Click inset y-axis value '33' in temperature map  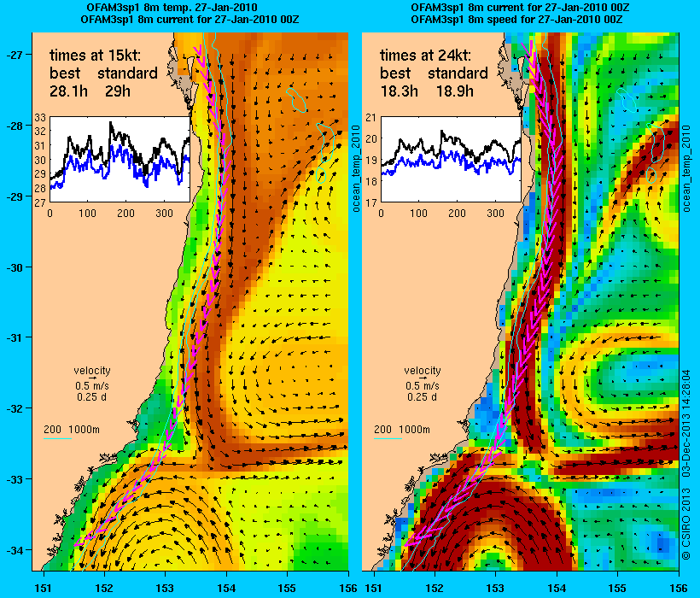tap(41, 118)
